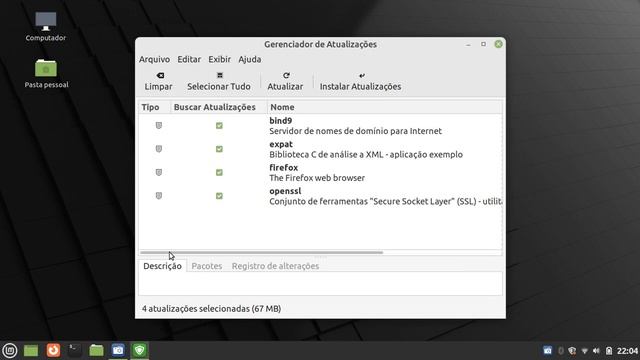The height and width of the screenshot is (360, 640).
Task: Click the update shield in the system tray
Action: pos(572,351)
